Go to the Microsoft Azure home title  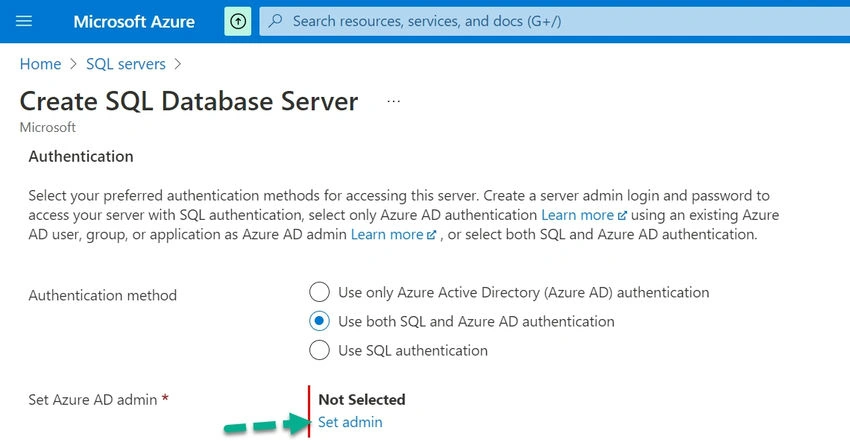coord(134,22)
